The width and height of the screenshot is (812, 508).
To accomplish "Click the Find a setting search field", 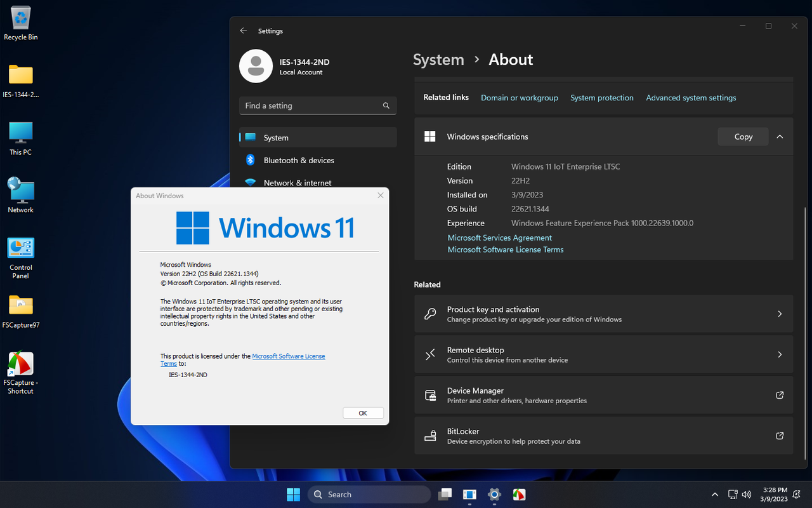I will click(318, 105).
